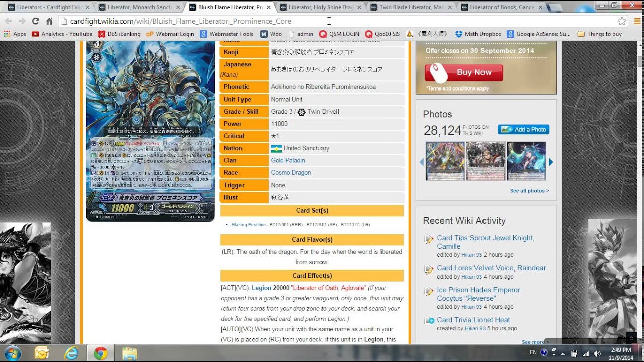Image resolution: width=644 pixels, height=362 pixels.
Task: Open the Google AdSense bookmark
Action: (538, 34)
